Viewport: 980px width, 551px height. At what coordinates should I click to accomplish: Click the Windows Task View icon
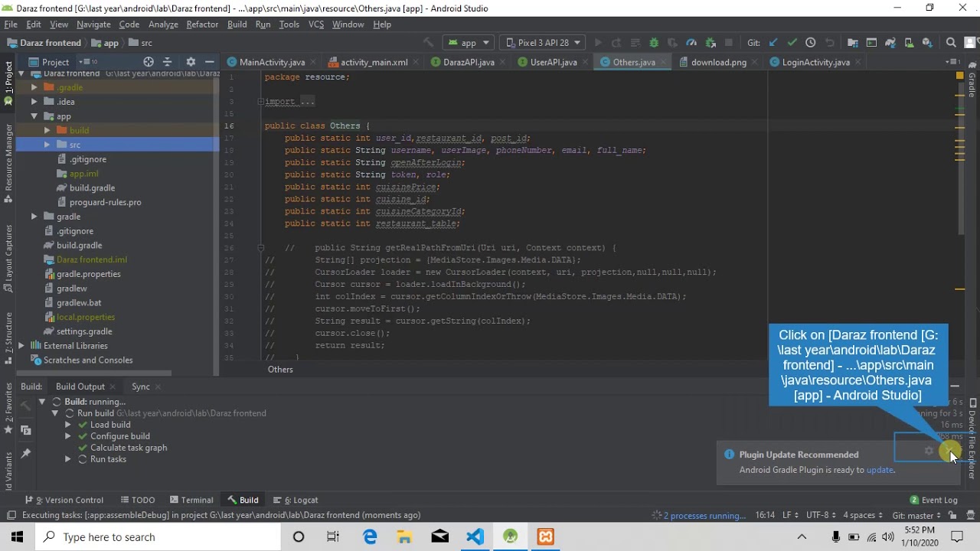click(x=333, y=536)
